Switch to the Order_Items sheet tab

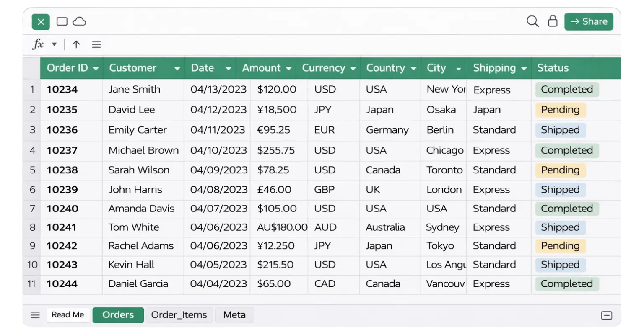[179, 314]
